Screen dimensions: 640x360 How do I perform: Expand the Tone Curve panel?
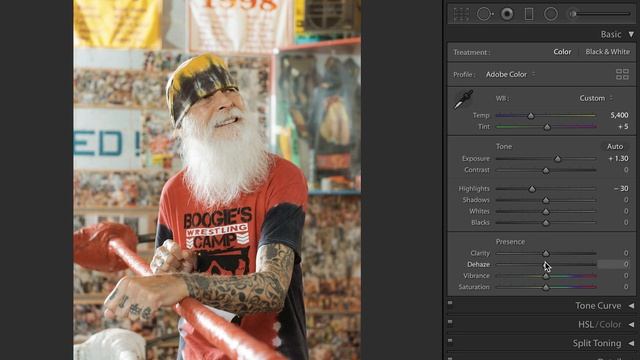pyautogui.click(x=631, y=306)
